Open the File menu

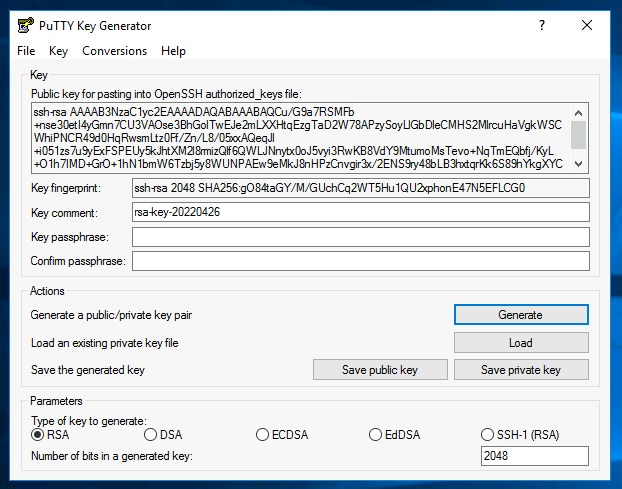click(26, 51)
